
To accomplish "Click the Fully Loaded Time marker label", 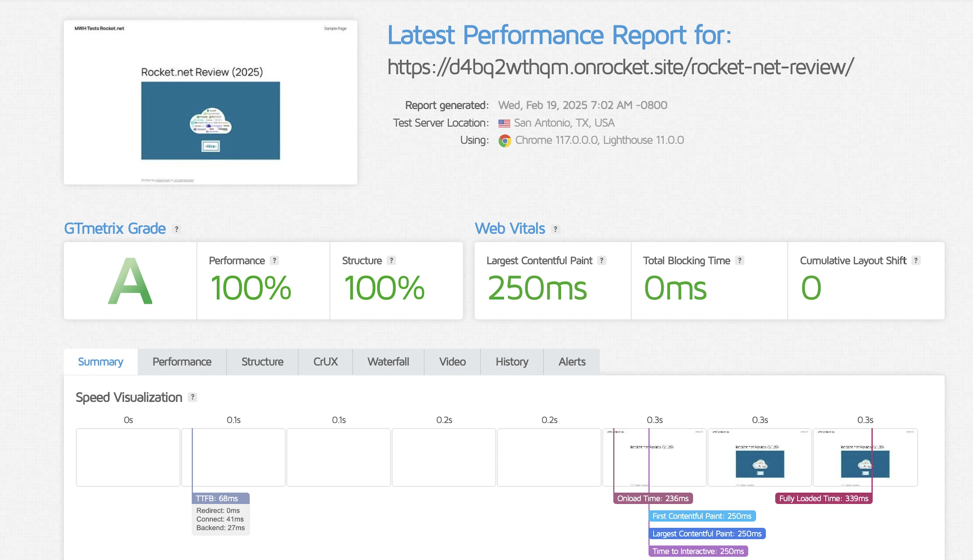I will pyautogui.click(x=823, y=499).
